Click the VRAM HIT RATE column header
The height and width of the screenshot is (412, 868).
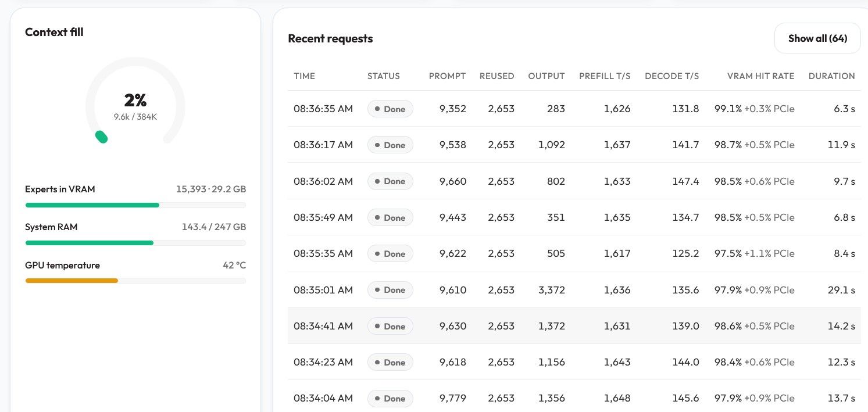pos(760,76)
